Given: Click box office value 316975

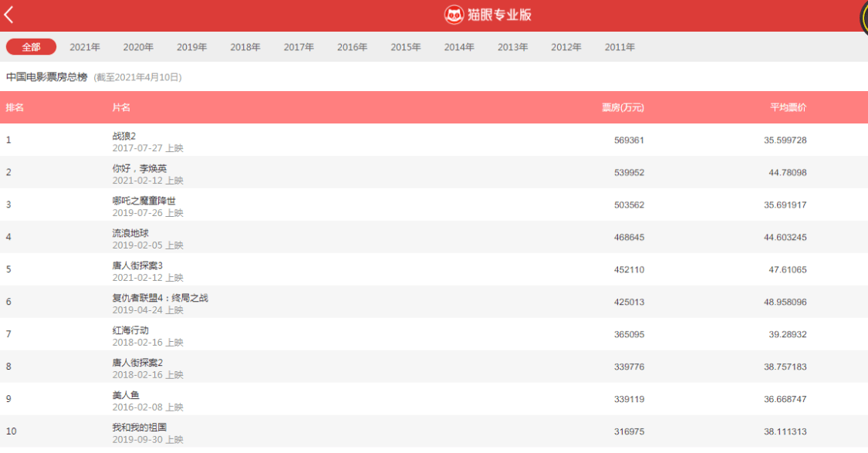Looking at the screenshot, I should click(629, 432).
